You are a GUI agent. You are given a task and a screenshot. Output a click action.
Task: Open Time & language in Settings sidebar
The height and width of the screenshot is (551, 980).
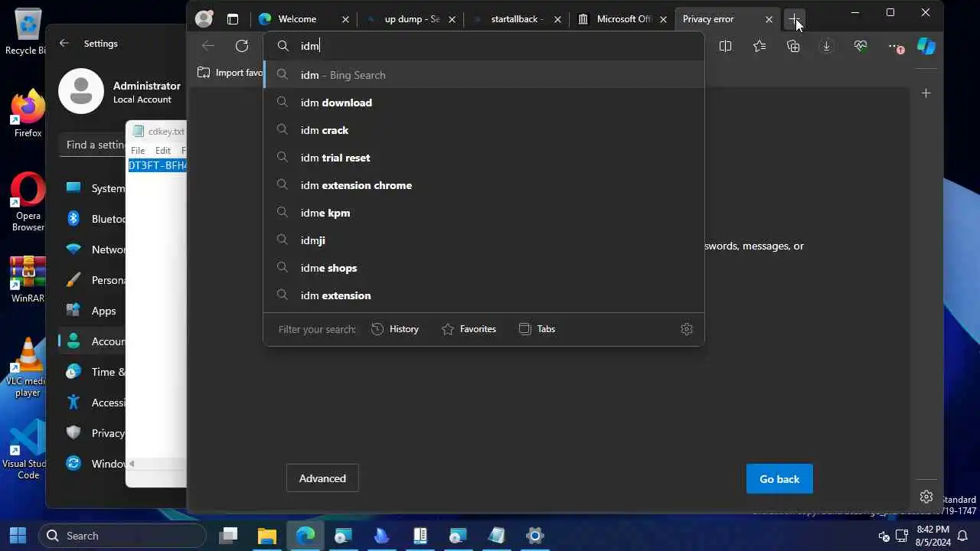pyautogui.click(x=93, y=372)
